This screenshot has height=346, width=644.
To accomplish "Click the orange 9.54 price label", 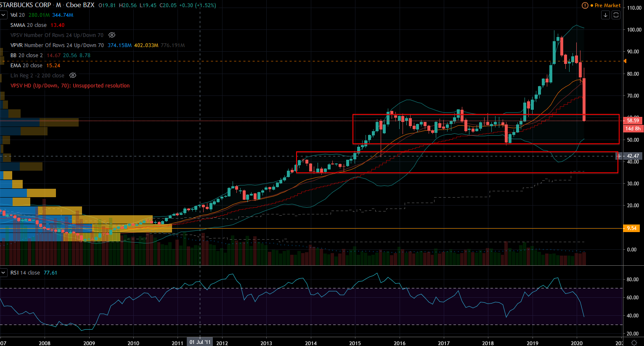I will [x=632, y=228].
